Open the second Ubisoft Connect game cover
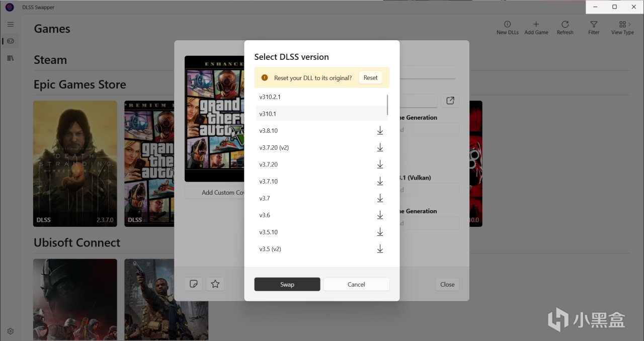The height and width of the screenshot is (341, 644). (x=166, y=300)
